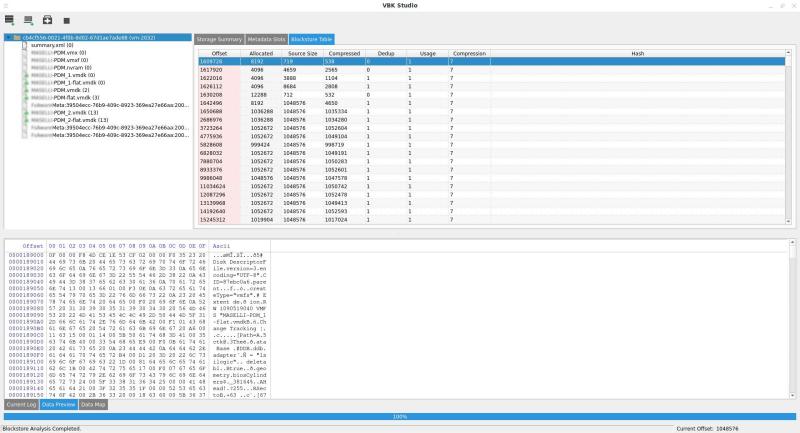Click blockstore table scrollbar down arrow
Screen dimensions: 800x433
click(788, 221)
